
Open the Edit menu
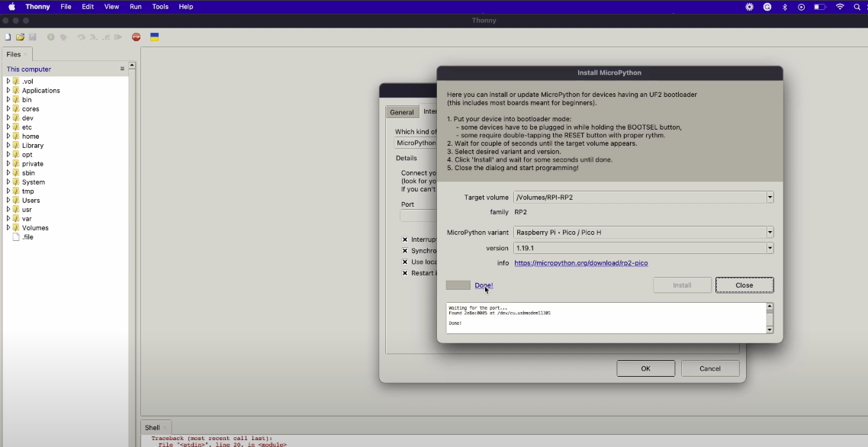click(x=88, y=7)
